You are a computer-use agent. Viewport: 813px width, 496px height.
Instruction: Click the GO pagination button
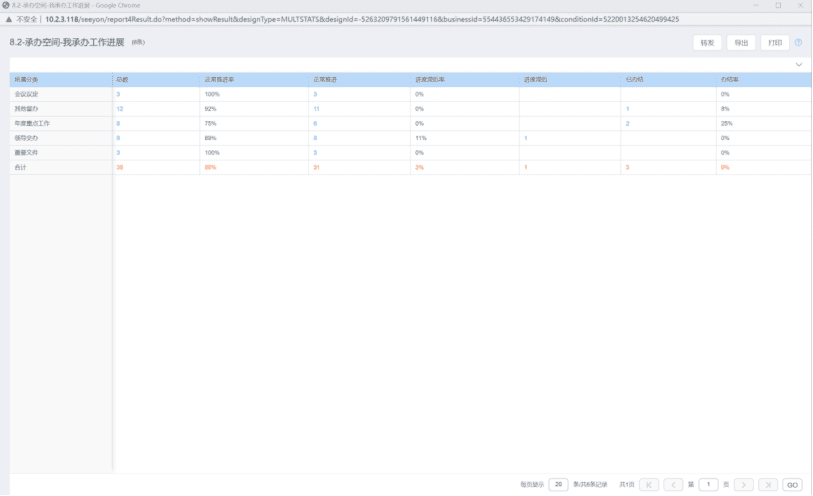pyautogui.click(x=792, y=485)
